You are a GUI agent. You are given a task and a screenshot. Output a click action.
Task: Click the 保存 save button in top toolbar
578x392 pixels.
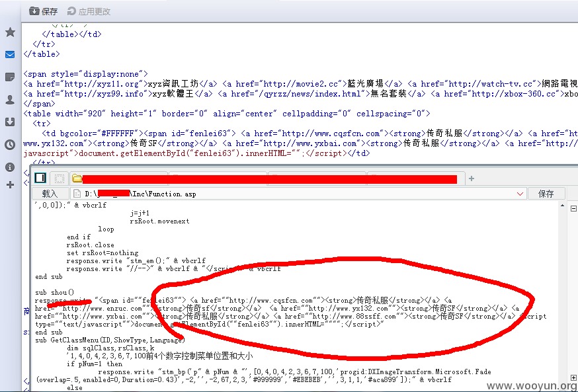click(x=44, y=11)
